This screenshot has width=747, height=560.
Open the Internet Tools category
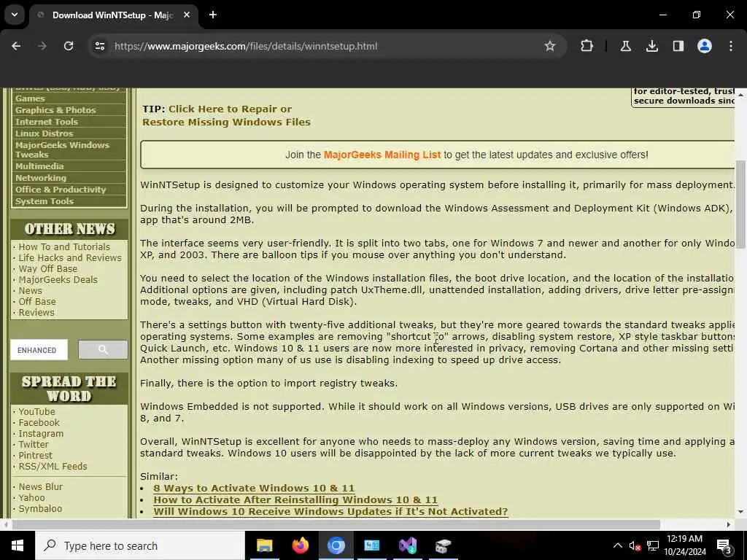(x=46, y=122)
